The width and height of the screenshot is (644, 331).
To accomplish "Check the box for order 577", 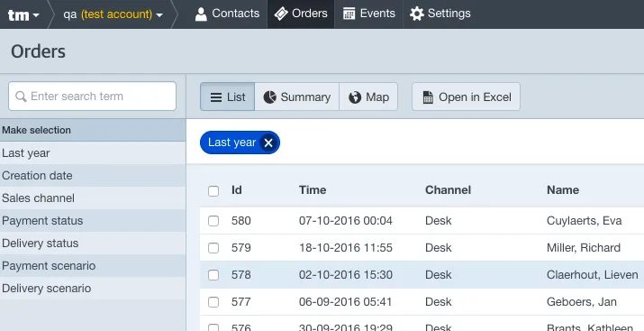I will tap(213, 302).
